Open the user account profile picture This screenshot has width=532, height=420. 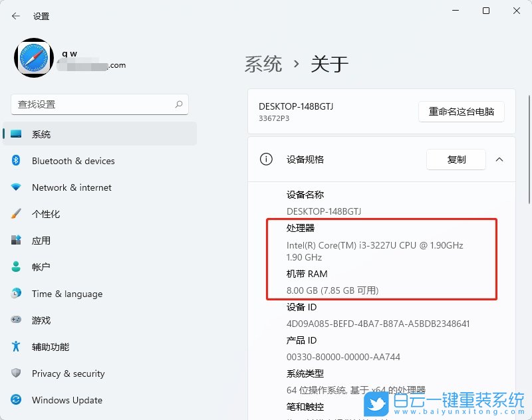coord(33,58)
